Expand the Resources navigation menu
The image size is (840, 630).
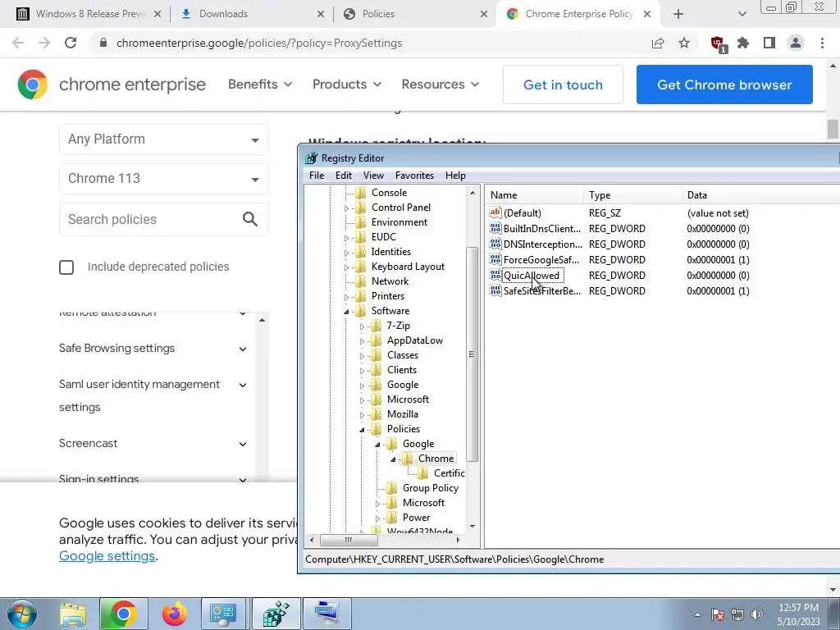coord(441,84)
